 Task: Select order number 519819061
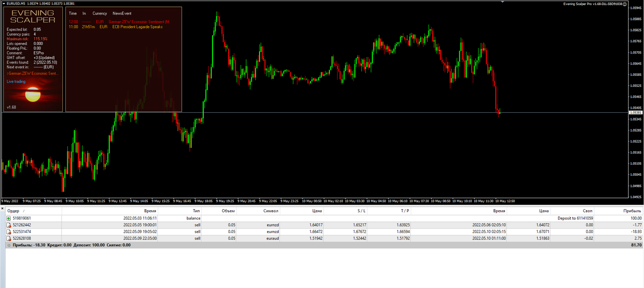point(22,218)
